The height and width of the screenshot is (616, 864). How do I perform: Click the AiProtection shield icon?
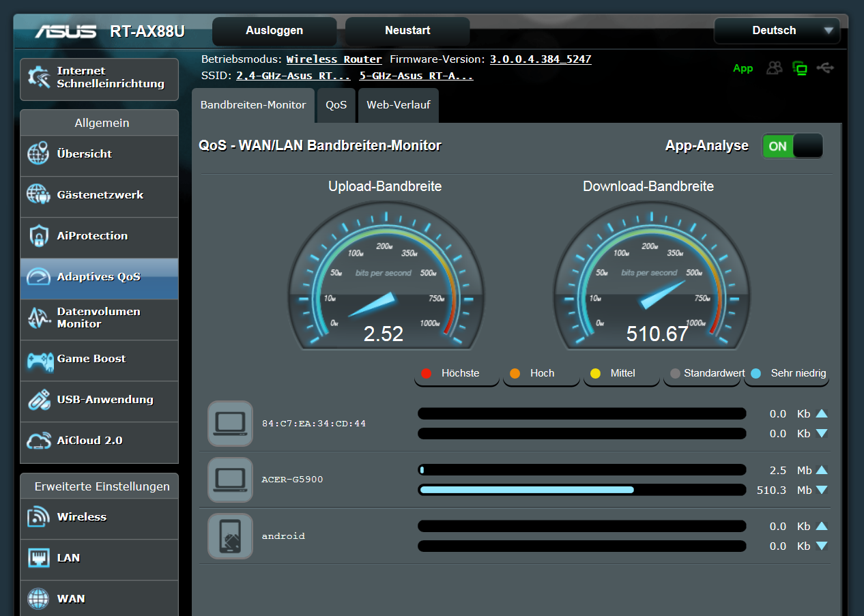39,236
